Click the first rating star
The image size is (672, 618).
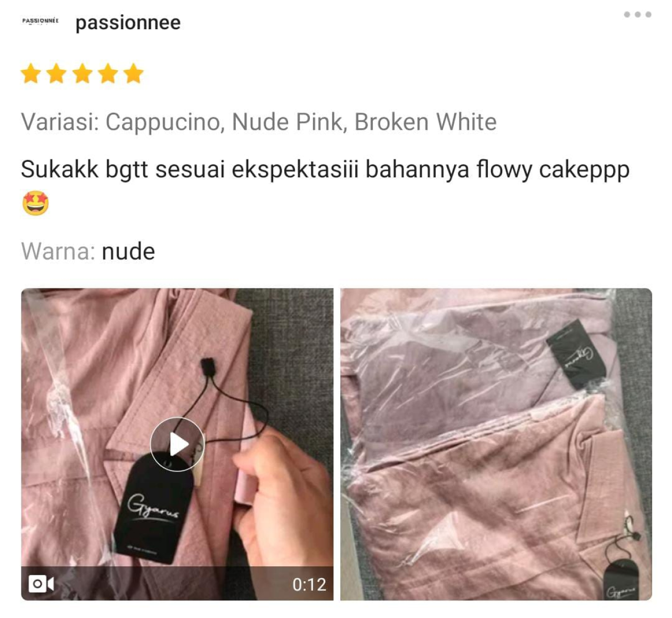click(31, 73)
